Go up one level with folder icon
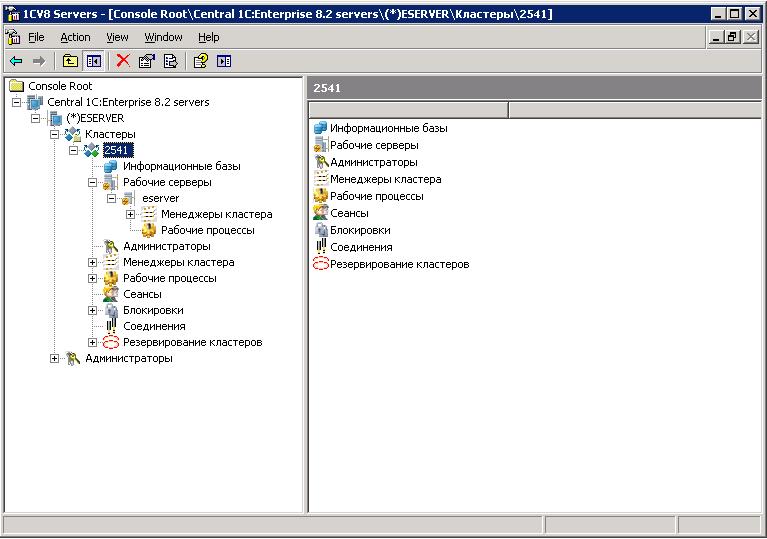This screenshot has width=767, height=539. 70,61
